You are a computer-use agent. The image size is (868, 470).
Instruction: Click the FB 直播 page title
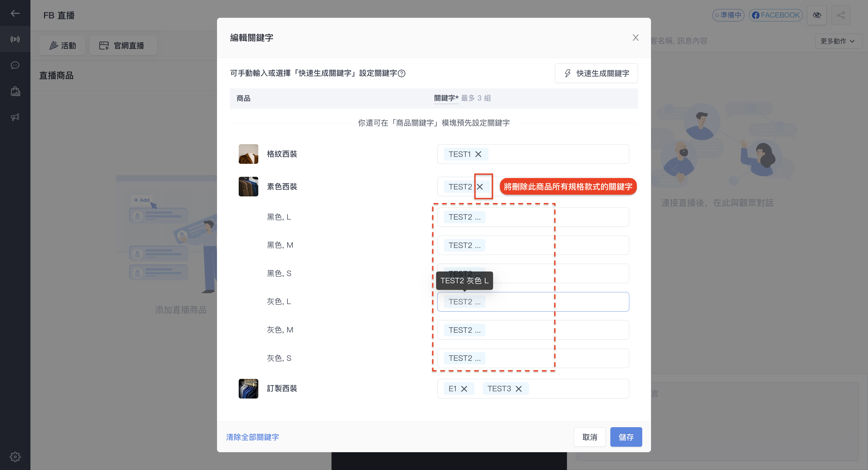click(x=59, y=15)
